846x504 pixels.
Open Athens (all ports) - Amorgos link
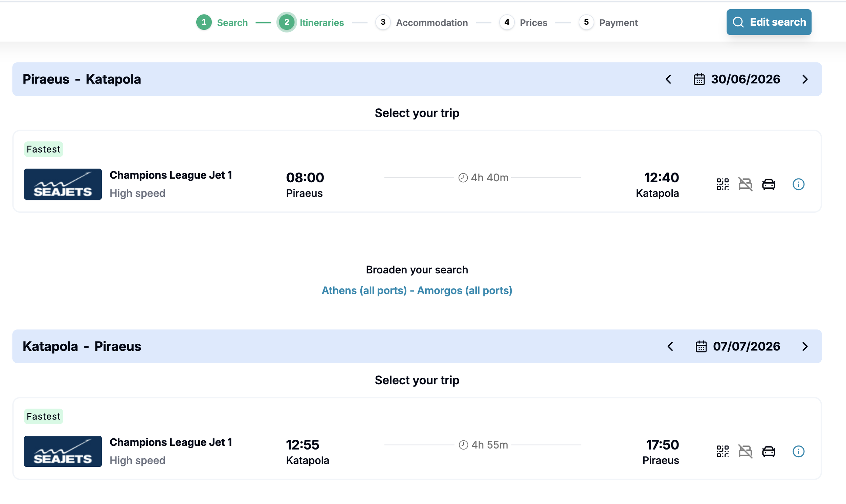pos(417,290)
